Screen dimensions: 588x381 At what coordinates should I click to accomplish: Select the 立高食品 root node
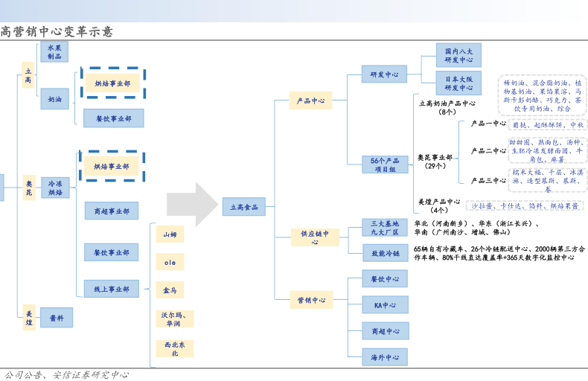pyautogui.click(x=243, y=207)
